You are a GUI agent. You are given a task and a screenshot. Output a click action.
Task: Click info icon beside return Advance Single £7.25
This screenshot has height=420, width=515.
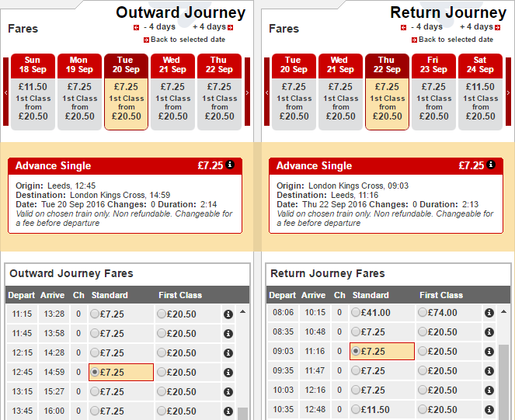point(491,165)
